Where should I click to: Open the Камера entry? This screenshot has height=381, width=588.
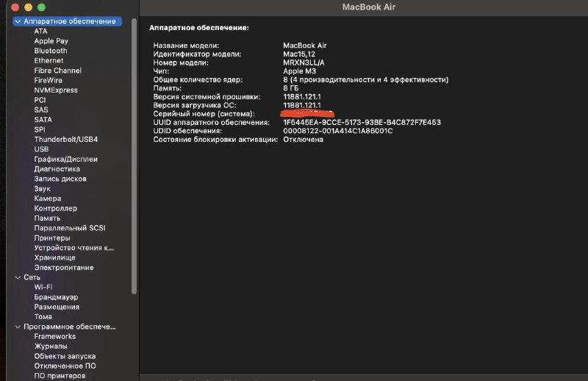pos(47,199)
